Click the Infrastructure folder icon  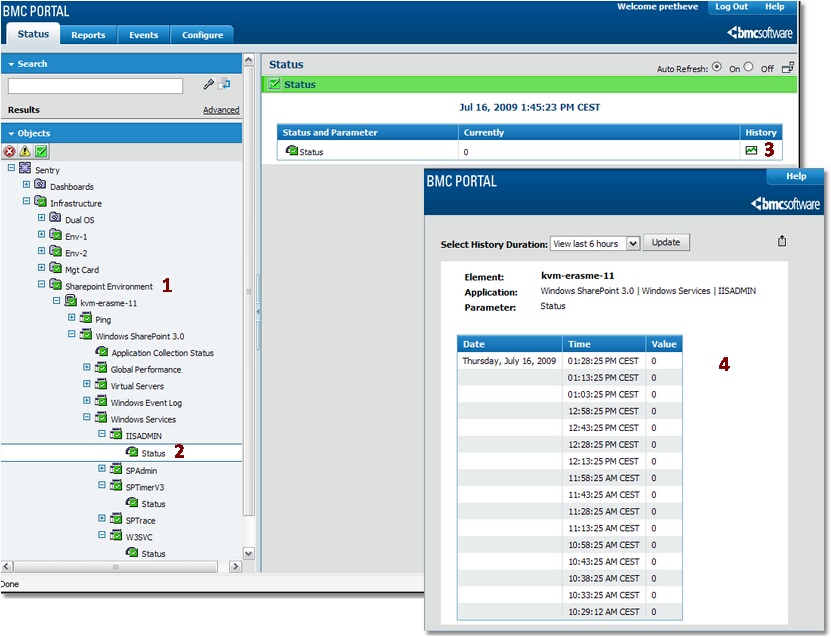(x=40, y=201)
